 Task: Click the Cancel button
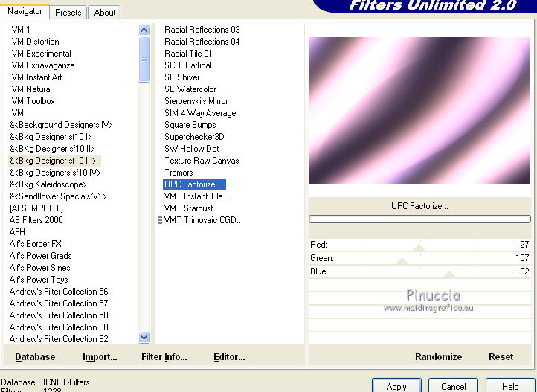click(x=453, y=386)
